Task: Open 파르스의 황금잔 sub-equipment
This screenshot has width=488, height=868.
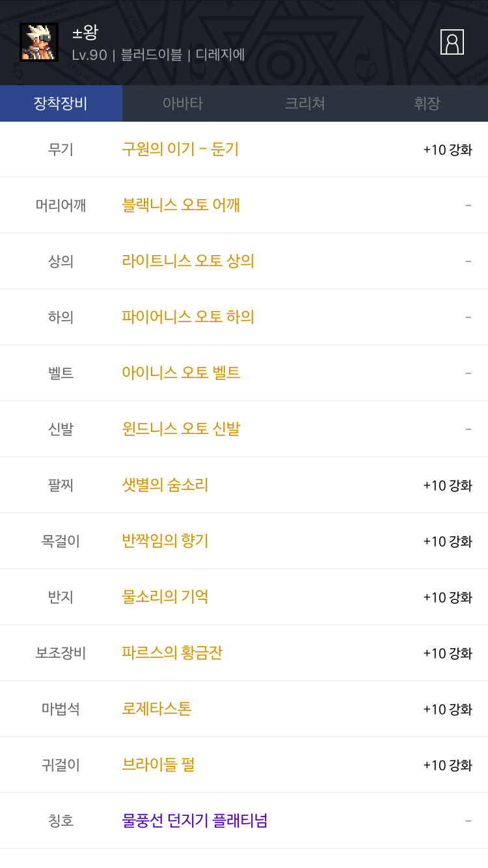Action: point(172,653)
